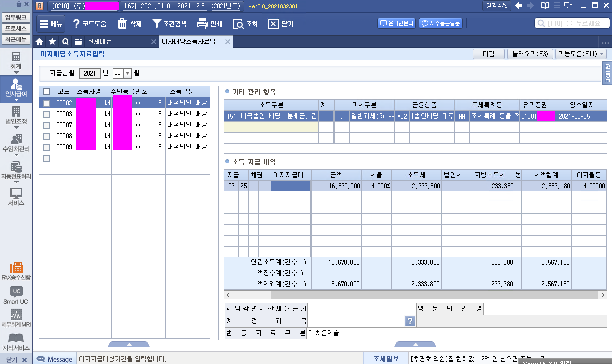Close the 이자배당소득자료입 tab

coord(227,42)
